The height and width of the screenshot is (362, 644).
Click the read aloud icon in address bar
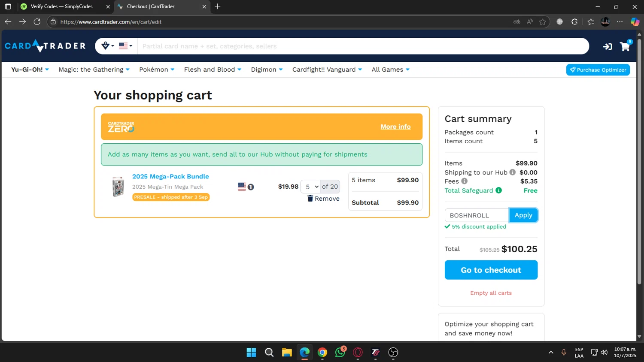(530, 21)
